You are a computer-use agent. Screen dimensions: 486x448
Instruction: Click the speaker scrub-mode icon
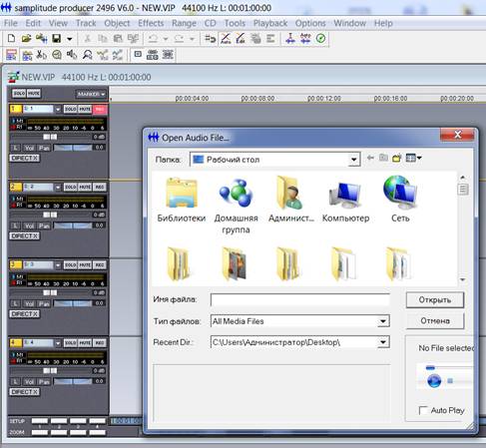tap(72, 55)
